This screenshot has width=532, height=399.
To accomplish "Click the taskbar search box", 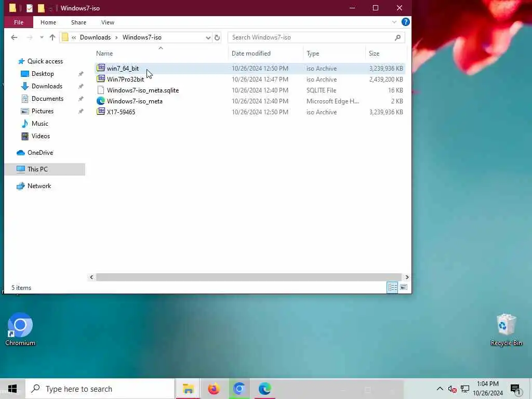I will click(100, 389).
